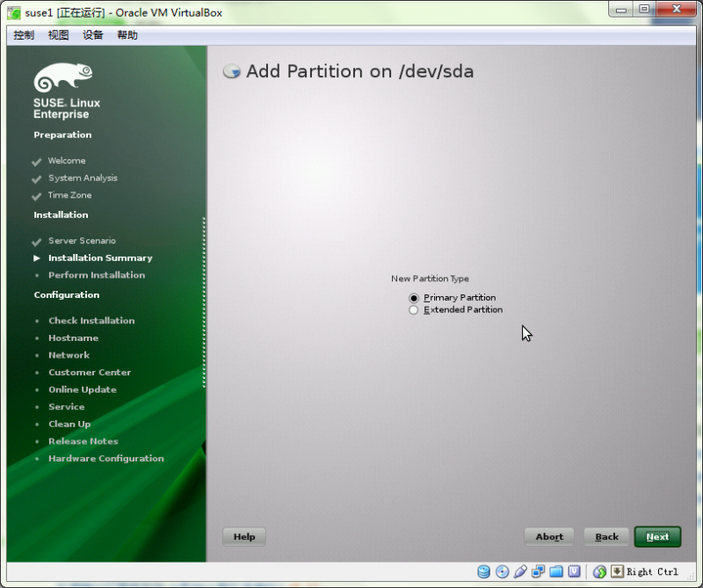
Task: Select the Hardware Configuration step in sidebar
Action: tap(105, 458)
